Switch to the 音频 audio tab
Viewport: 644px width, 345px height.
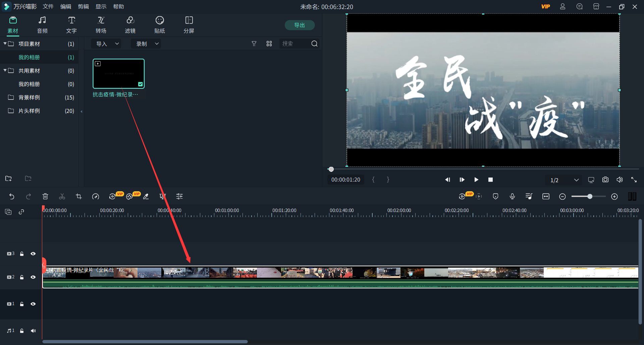[42, 24]
